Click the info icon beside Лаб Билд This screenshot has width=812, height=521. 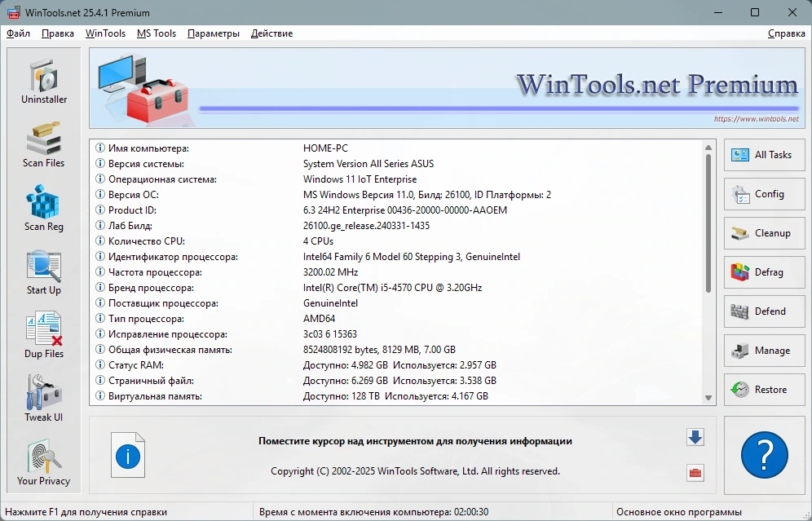[100, 226]
